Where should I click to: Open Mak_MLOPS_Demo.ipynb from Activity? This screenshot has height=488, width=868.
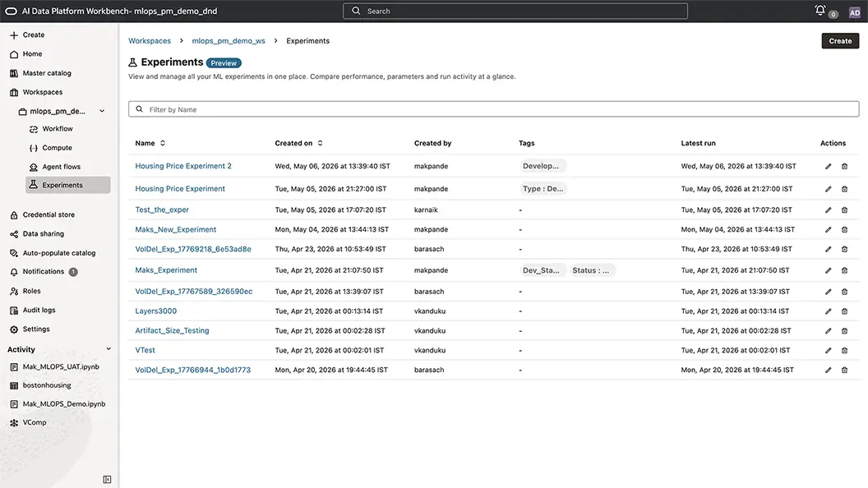(58, 404)
